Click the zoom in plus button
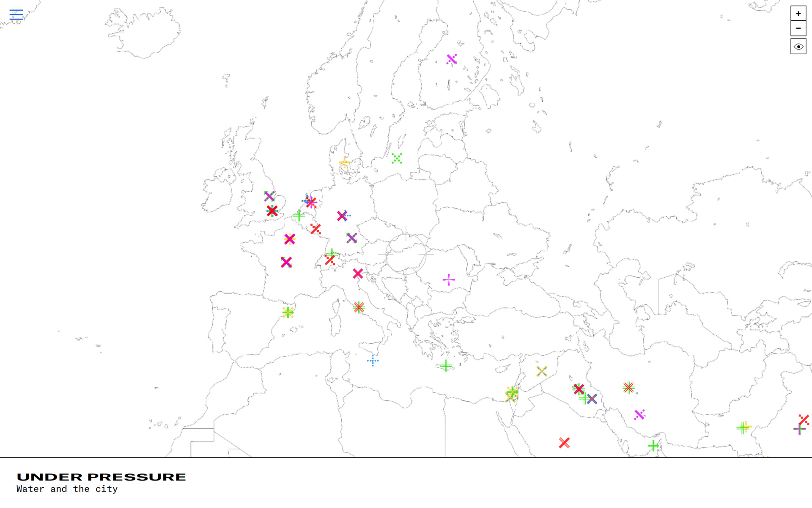Screen dimensions: 812x508 click(798, 14)
